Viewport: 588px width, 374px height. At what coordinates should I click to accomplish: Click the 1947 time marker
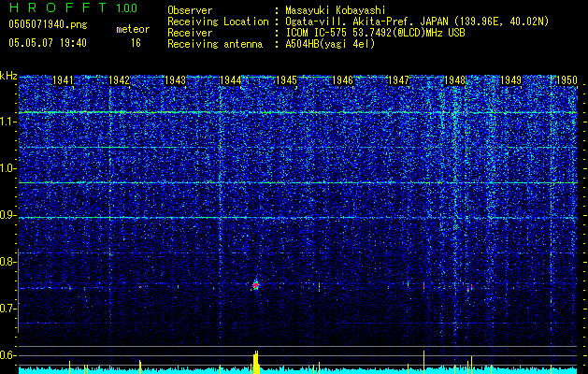click(x=398, y=80)
